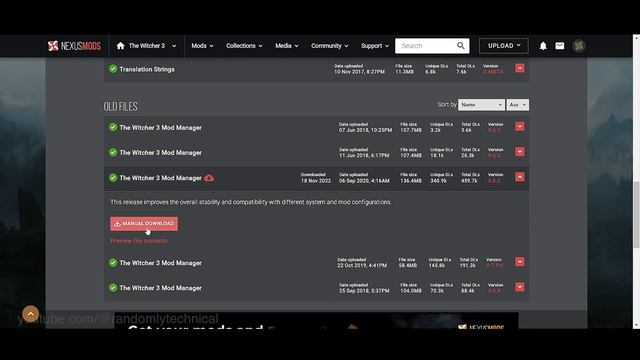Image resolution: width=640 pixels, height=360 pixels.
Task: Click the scrollbar down arrow
Action: pos(636,325)
